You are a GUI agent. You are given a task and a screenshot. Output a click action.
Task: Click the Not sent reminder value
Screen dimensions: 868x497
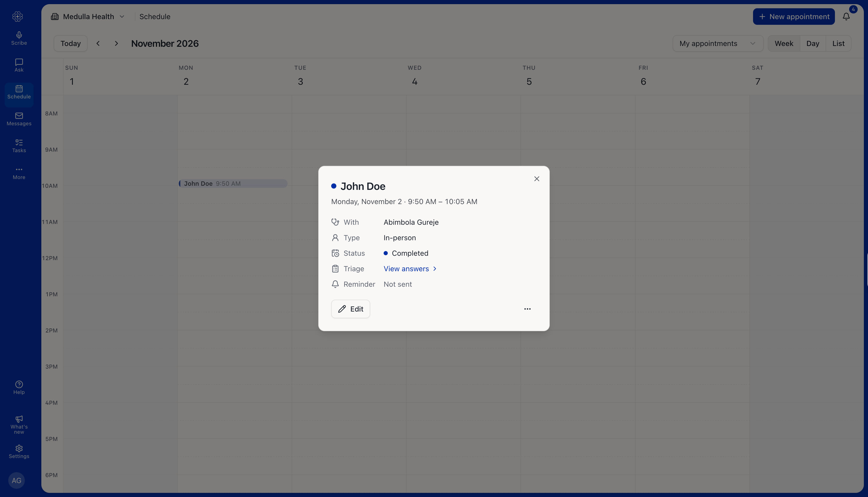pyautogui.click(x=398, y=284)
